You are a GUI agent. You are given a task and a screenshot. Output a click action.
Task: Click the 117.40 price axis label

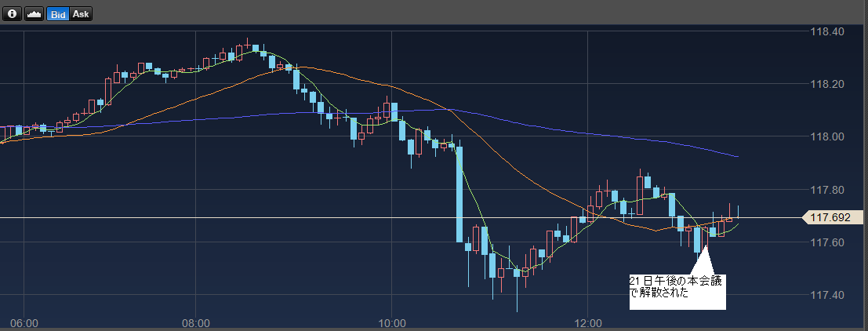pyautogui.click(x=826, y=295)
